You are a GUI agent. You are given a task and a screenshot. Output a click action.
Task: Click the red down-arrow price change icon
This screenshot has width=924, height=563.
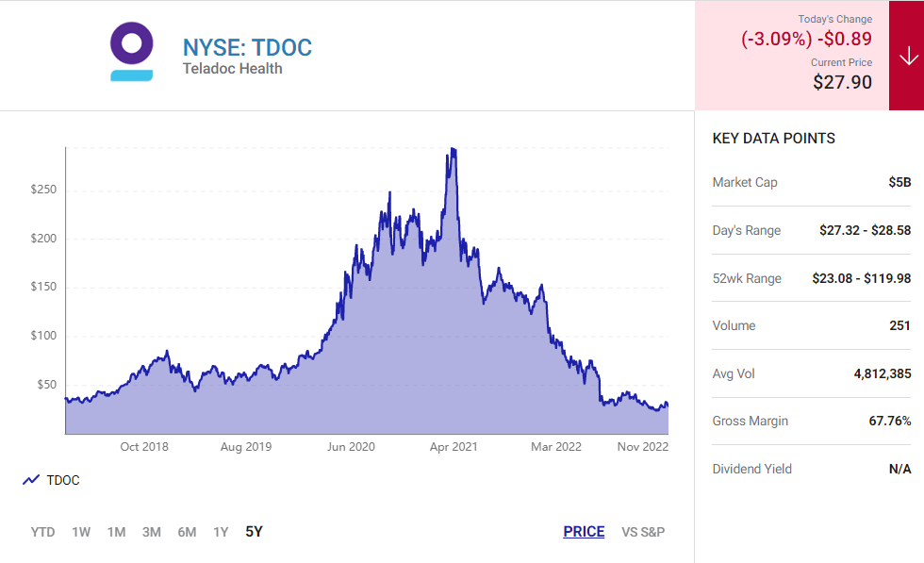coord(908,56)
